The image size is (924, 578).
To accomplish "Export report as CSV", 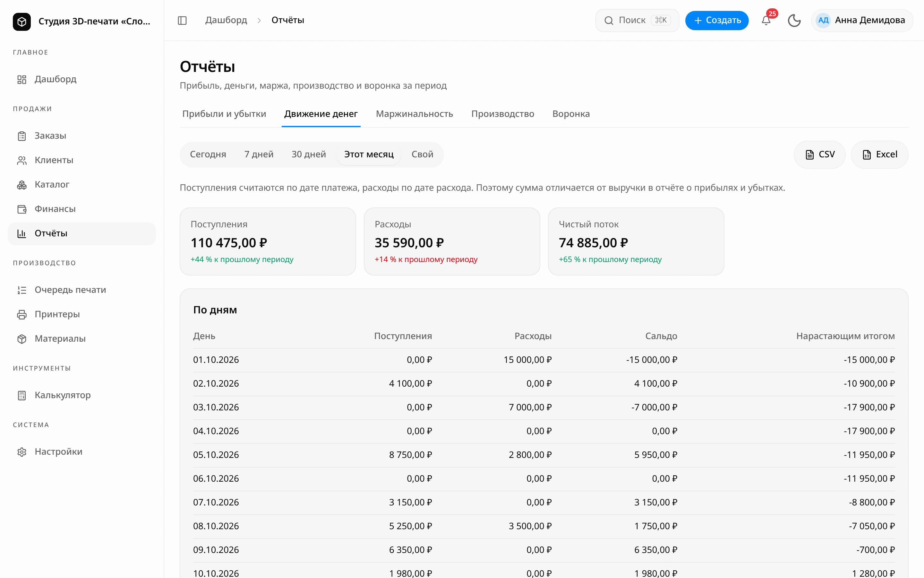I will pos(819,154).
